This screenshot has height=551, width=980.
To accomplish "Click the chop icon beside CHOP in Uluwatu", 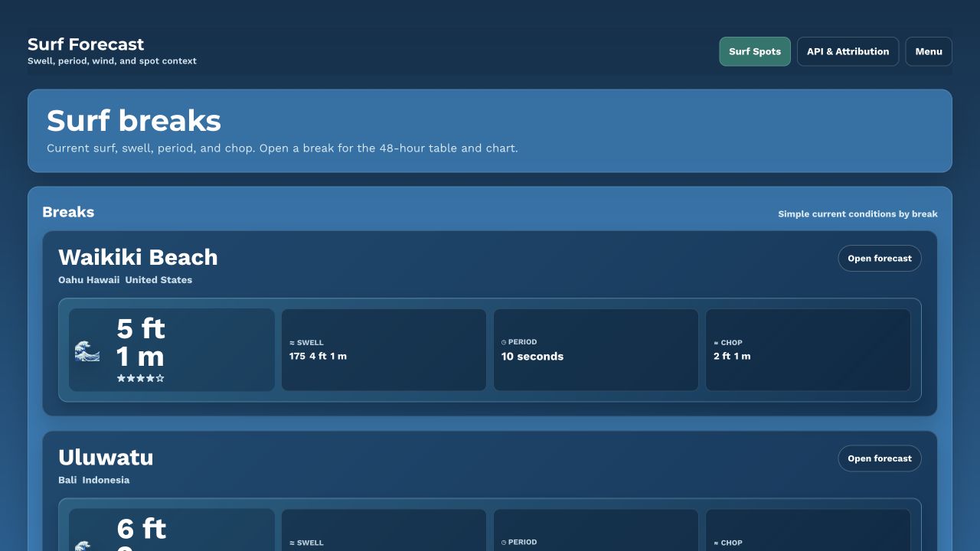I will (716, 543).
